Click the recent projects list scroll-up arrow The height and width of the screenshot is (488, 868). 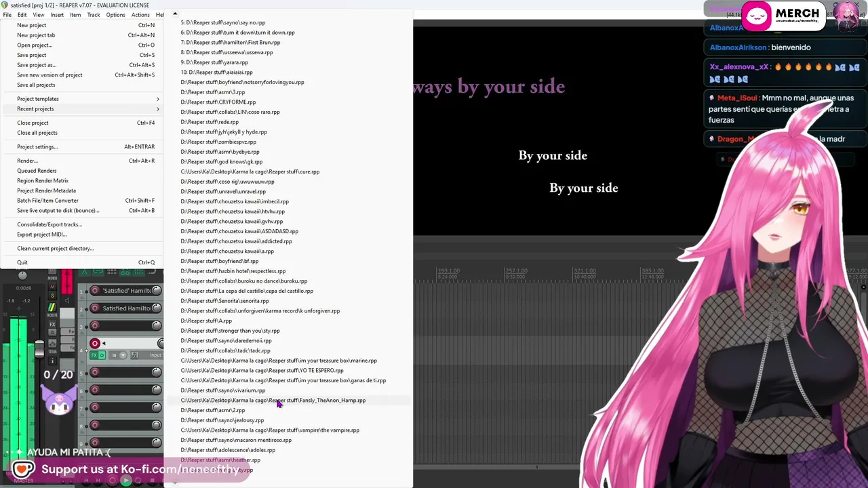[x=175, y=14]
